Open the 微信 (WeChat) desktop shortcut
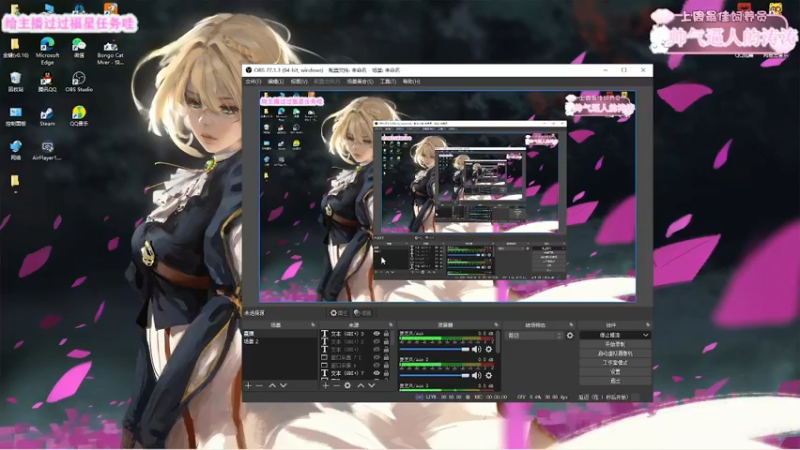Image resolution: width=800 pixels, height=450 pixels. click(79, 48)
